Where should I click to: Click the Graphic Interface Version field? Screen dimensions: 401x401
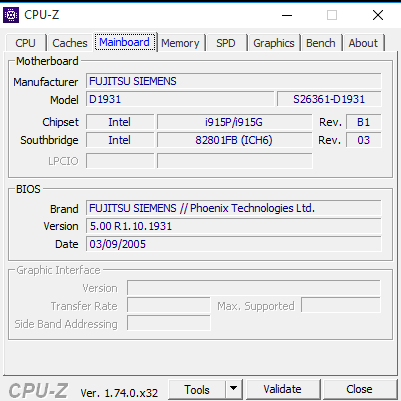[x=254, y=288]
